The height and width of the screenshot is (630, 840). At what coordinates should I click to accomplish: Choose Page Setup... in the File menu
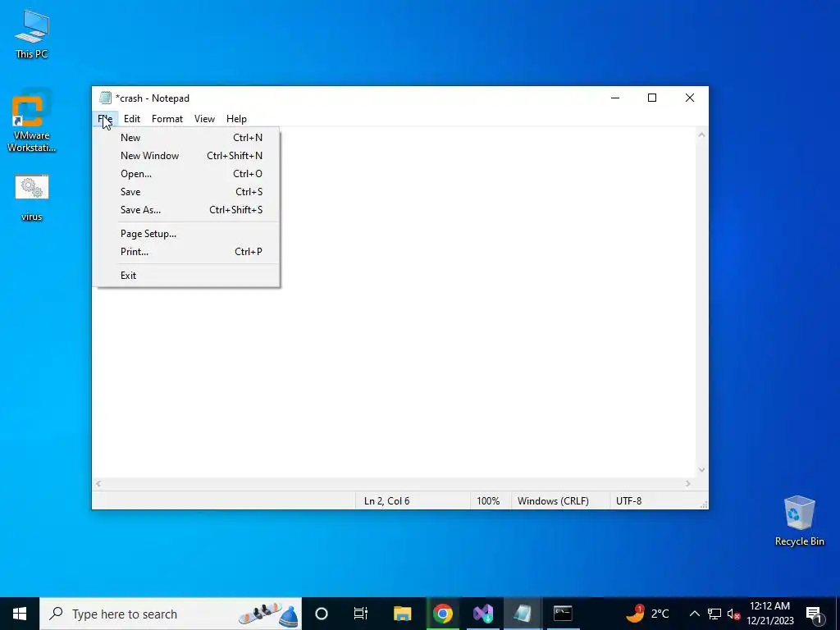coord(187,234)
